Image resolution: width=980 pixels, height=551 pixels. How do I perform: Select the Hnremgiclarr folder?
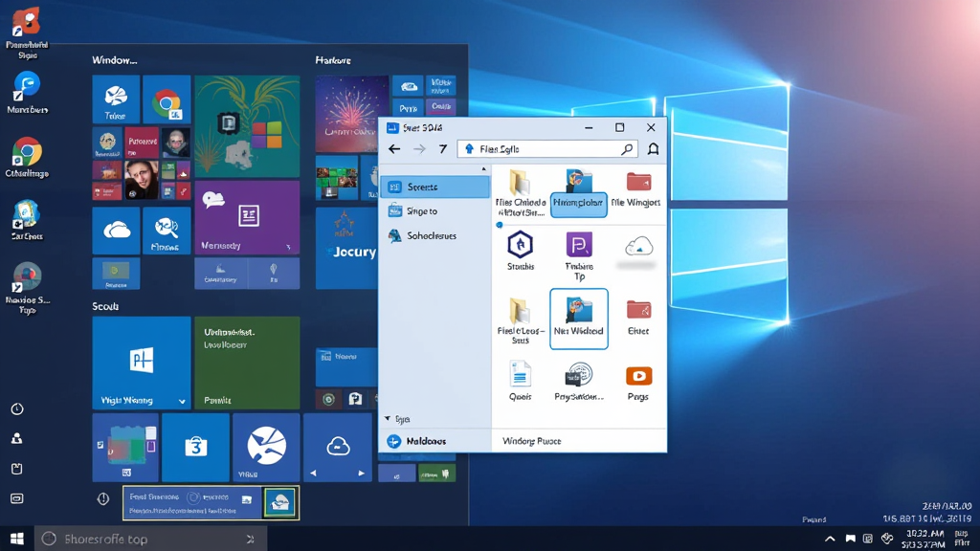pos(579,191)
